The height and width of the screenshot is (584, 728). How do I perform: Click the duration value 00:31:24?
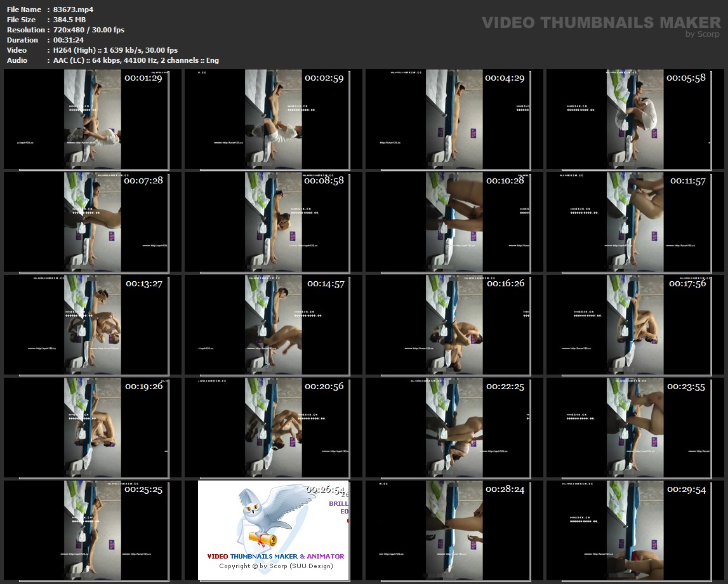(x=69, y=40)
